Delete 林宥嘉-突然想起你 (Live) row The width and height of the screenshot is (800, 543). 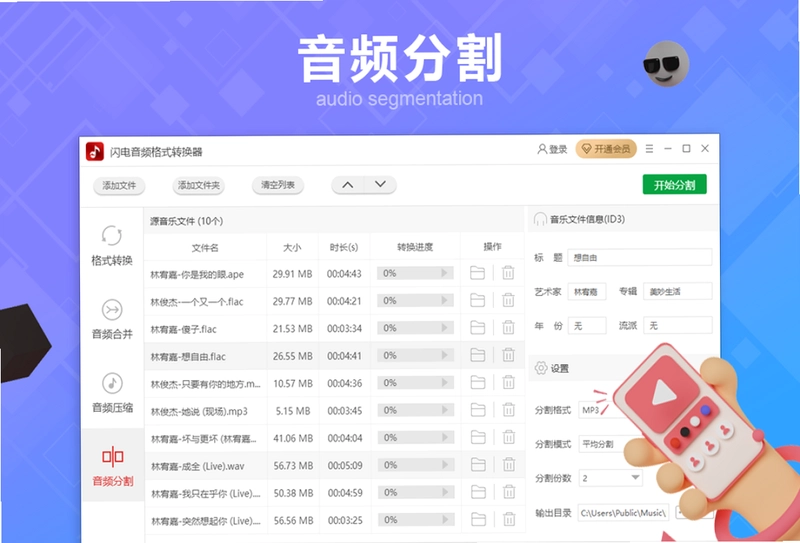pos(508,520)
